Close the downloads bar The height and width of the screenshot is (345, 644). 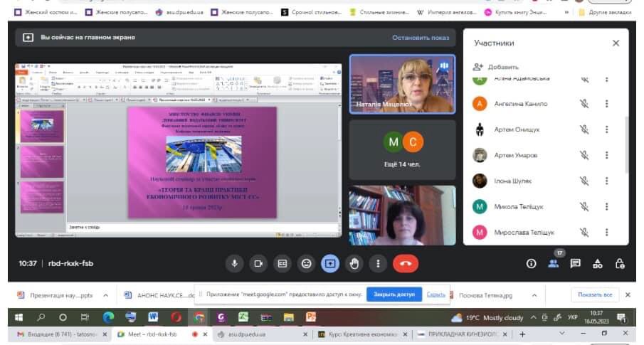click(628, 295)
